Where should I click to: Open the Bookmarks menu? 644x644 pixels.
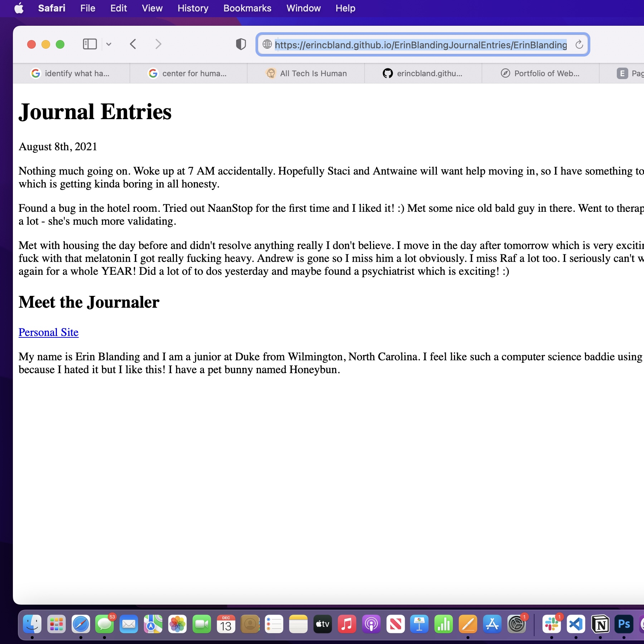[x=247, y=8]
